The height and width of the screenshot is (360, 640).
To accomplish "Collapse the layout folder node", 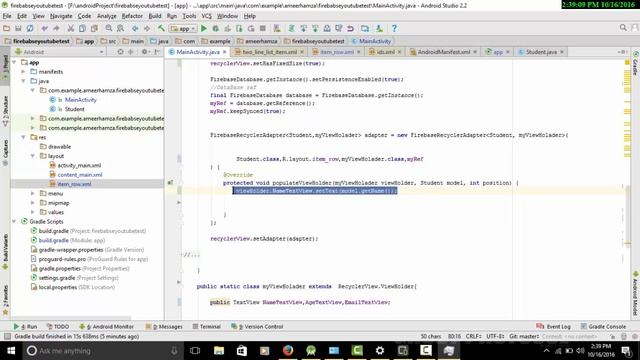I will click(33, 156).
